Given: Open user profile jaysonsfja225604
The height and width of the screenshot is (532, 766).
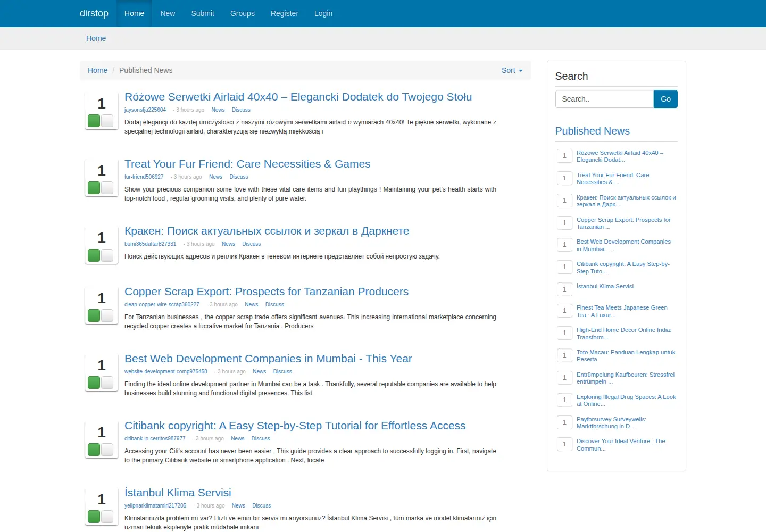Looking at the screenshot, I should point(145,110).
